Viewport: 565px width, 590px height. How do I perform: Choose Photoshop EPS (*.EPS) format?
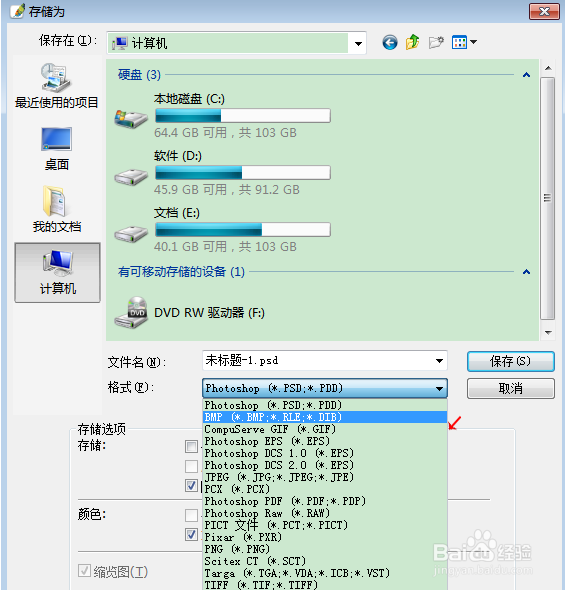click(x=325, y=441)
